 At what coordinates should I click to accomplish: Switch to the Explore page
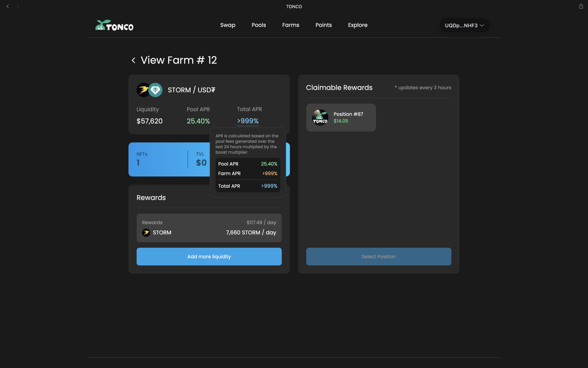click(x=358, y=25)
